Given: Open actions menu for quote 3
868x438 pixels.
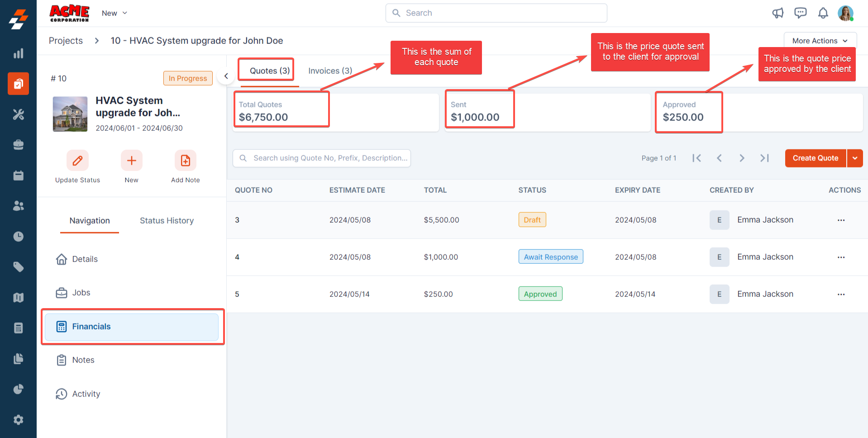Looking at the screenshot, I should tap(841, 220).
